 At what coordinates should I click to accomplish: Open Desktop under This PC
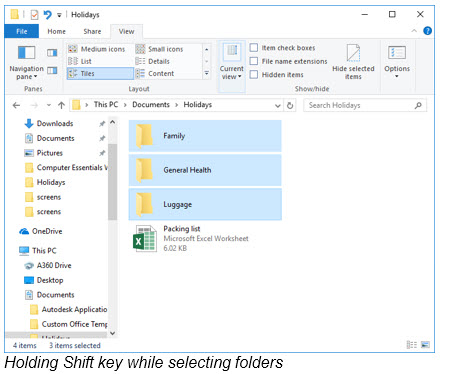(x=44, y=280)
